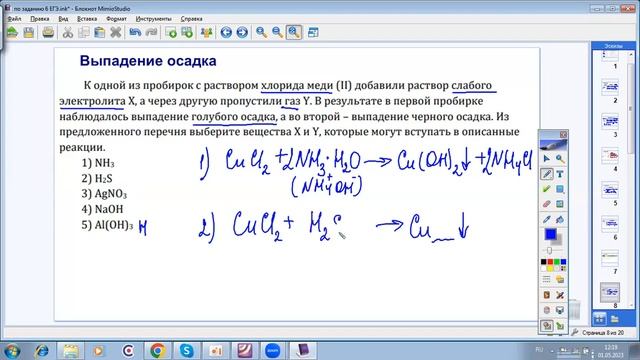
Task: Choose the green color swatch
Action: point(557,262)
